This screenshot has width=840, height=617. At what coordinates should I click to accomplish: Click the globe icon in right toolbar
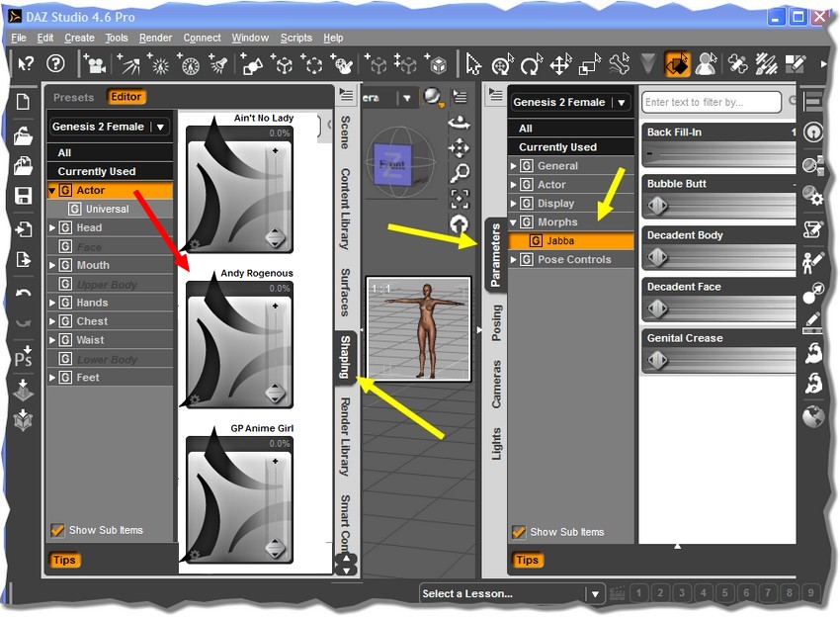[x=813, y=416]
